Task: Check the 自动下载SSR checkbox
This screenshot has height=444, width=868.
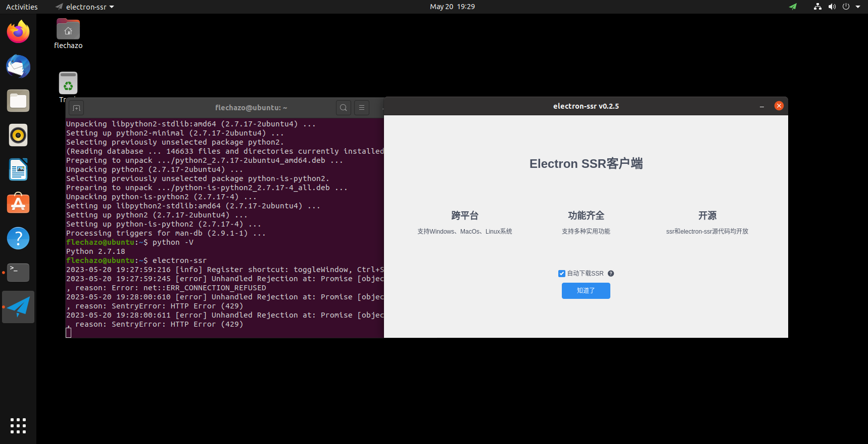Action: [561, 274]
